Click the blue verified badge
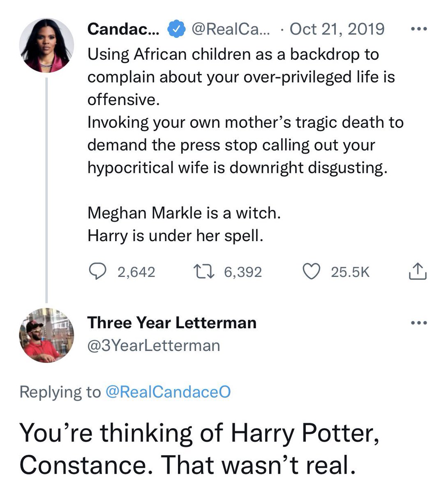 click(175, 29)
